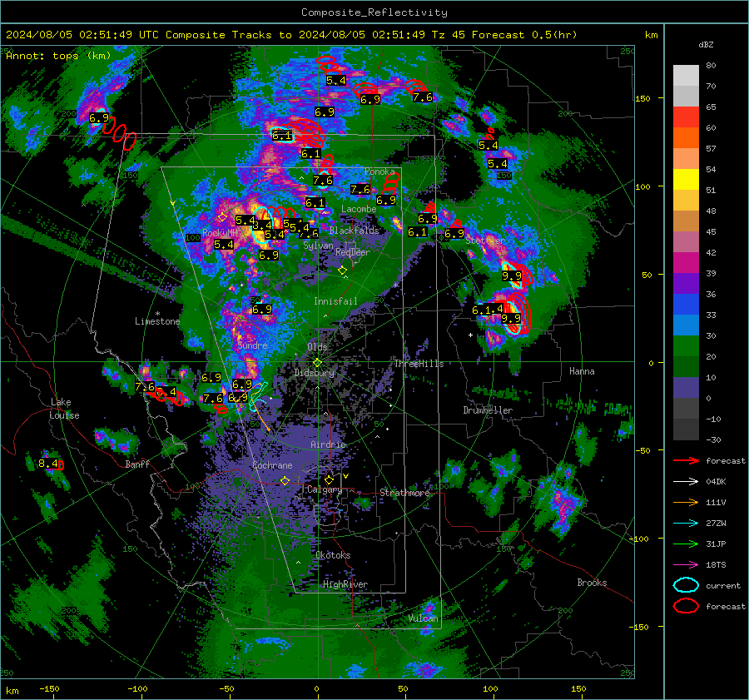Click the red 'forecast' ellipse legend icon
749x700 pixels.
[x=686, y=606]
